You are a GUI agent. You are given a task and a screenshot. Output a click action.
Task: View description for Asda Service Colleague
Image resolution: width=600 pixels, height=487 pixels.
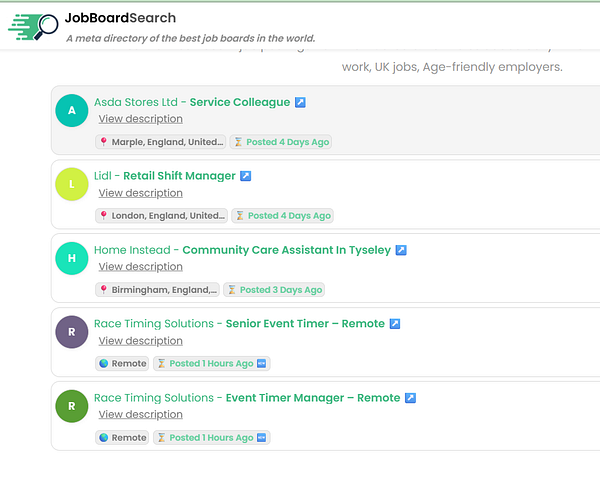click(140, 119)
